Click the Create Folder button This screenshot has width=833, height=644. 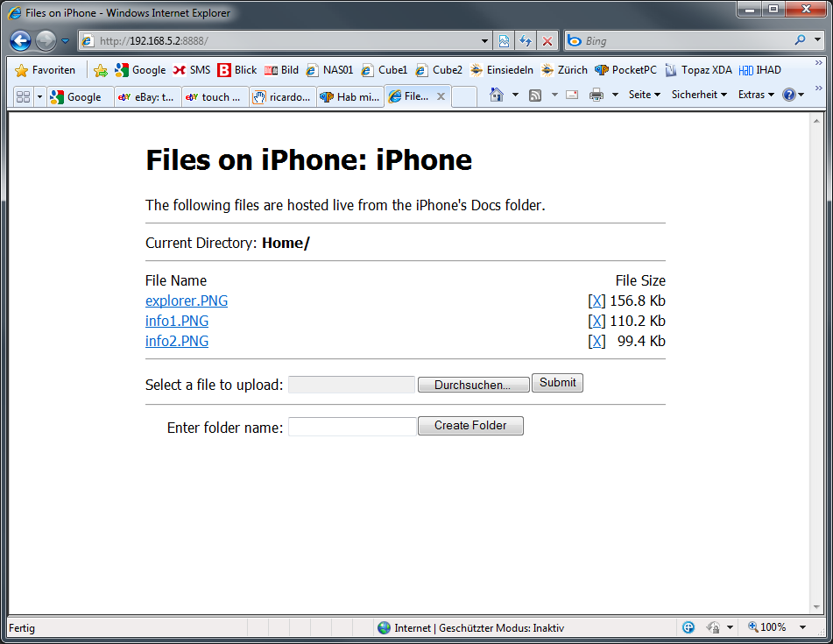click(x=470, y=426)
